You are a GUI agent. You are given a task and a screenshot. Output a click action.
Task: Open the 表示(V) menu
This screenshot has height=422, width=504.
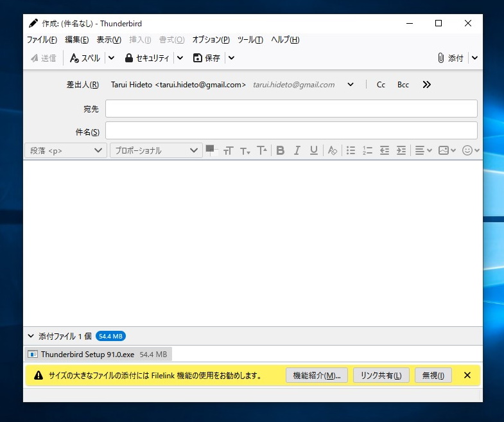[109, 40]
